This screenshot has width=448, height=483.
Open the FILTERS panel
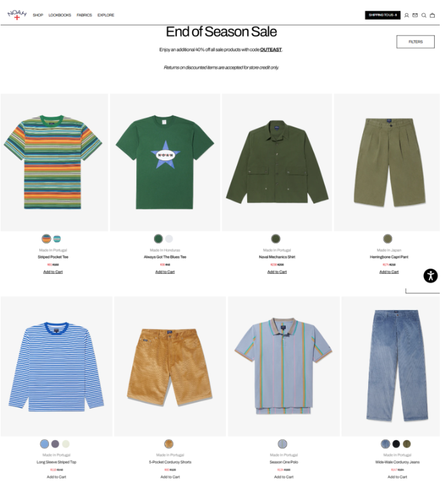415,42
